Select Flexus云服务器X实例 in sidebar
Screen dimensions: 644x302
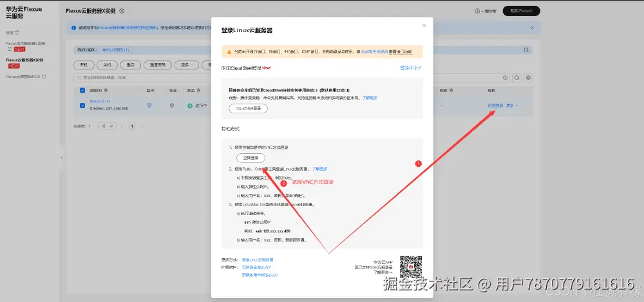coord(24,60)
